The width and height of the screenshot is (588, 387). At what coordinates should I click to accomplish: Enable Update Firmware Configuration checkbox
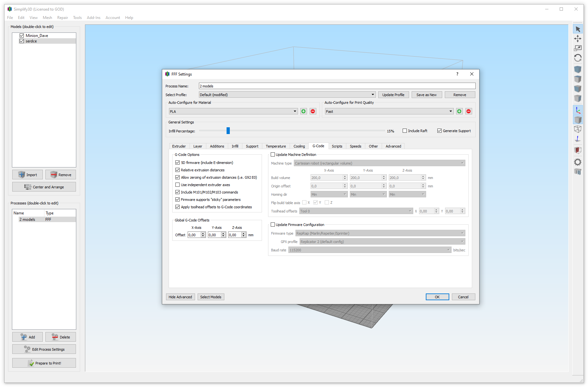point(273,225)
